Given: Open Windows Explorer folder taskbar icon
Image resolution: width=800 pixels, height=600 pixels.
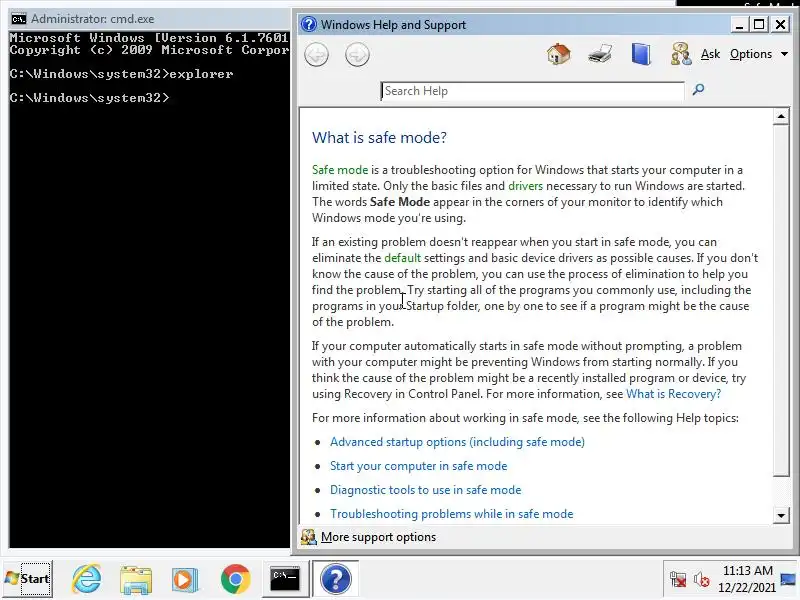Looking at the screenshot, I should (x=136, y=579).
